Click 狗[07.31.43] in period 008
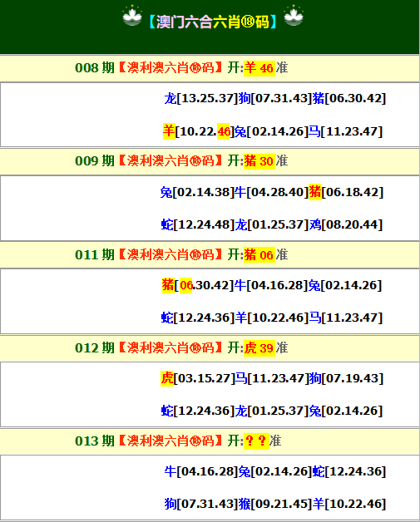The image size is (420, 522). coord(275,98)
